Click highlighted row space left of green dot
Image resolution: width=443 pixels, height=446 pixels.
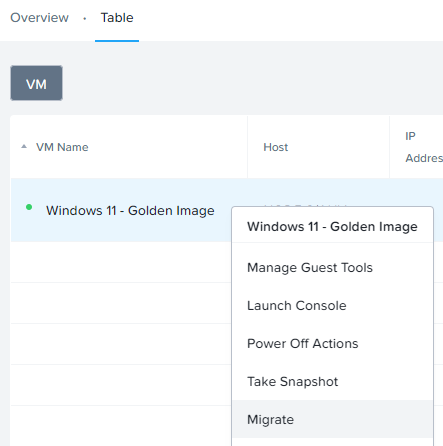(18, 210)
